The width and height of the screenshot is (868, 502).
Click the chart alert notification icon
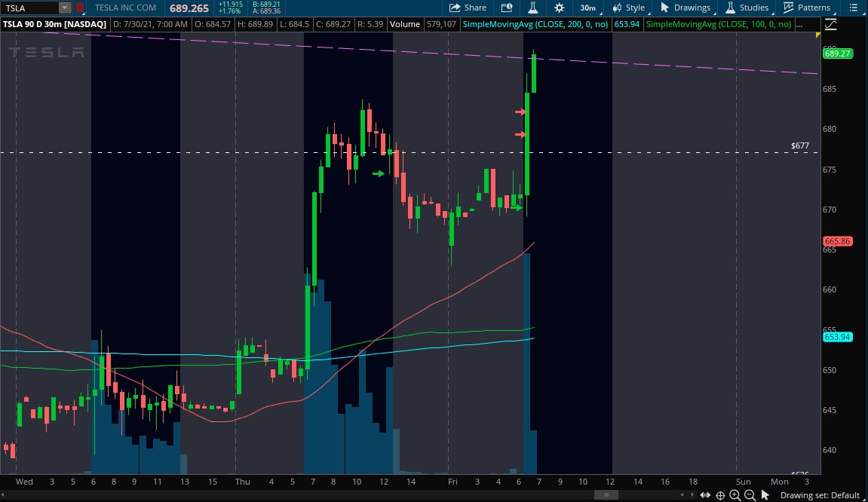[507, 8]
